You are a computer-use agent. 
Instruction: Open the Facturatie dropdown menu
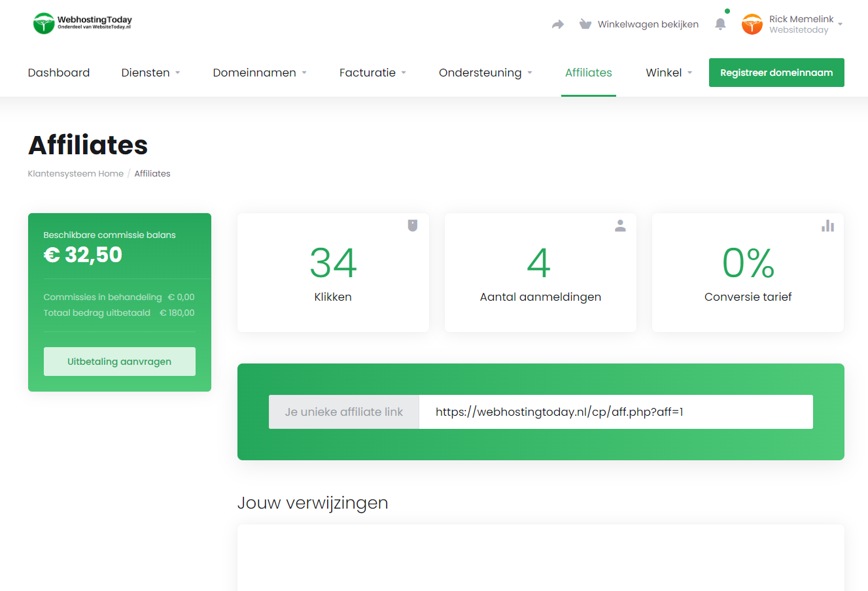click(x=373, y=73)
